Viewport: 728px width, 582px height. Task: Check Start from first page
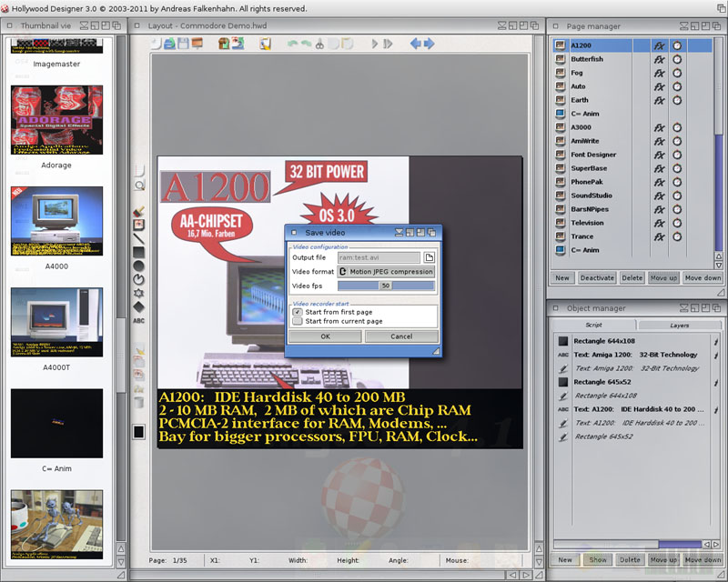298,312
